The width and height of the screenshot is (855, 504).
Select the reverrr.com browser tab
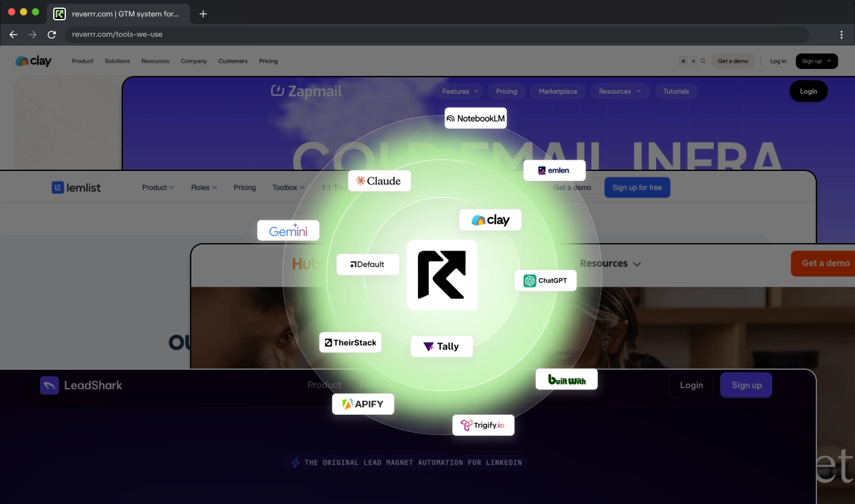[x=119, y=14]
